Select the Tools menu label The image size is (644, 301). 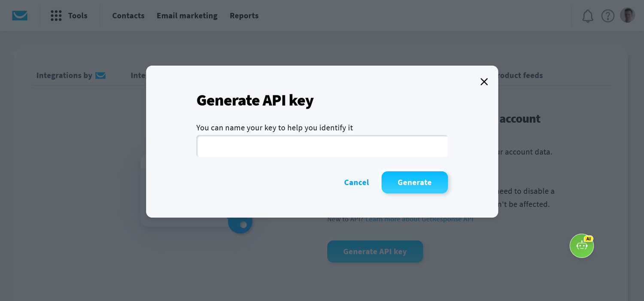(78, 16)
